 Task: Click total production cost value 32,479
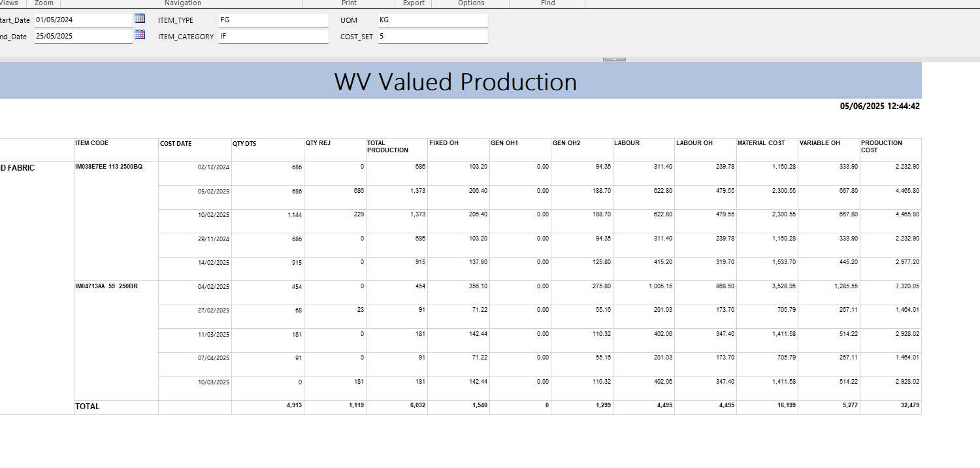click(x=910, y=405)
